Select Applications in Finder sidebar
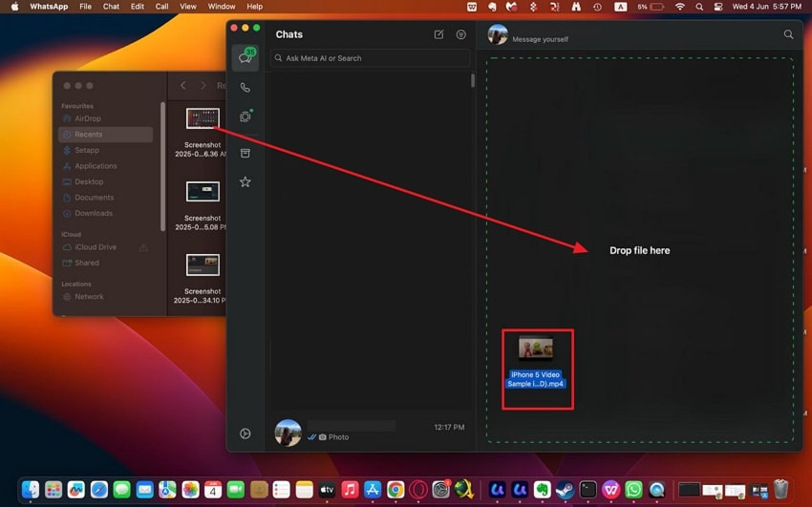Image resolution: width=812 pixels, height=507 pixels. (96, 166)
